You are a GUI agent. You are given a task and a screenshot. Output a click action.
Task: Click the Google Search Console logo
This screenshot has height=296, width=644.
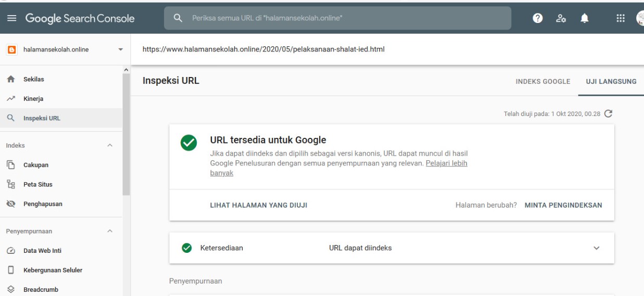[x=80, y=18]
